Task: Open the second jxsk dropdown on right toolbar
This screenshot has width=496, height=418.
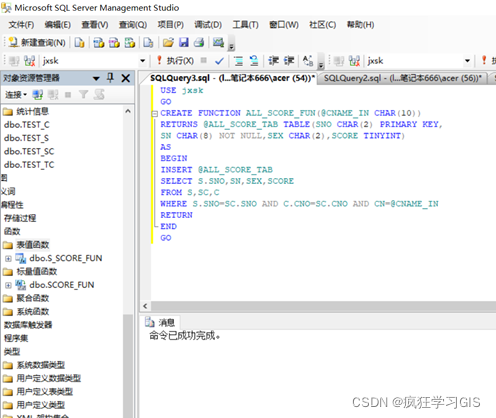Action: tap(467, 61)
